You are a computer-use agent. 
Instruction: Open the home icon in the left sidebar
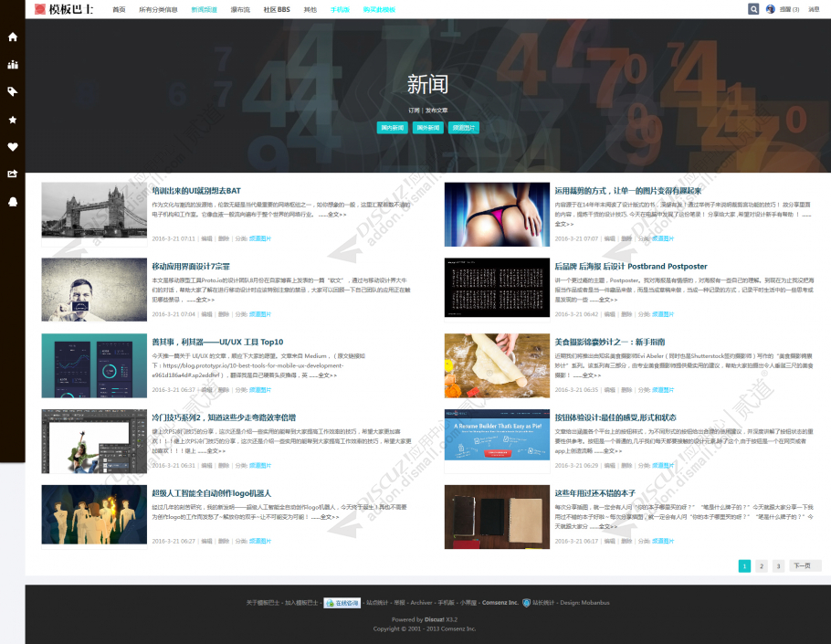pyautogui.click(x=13, y=37)
